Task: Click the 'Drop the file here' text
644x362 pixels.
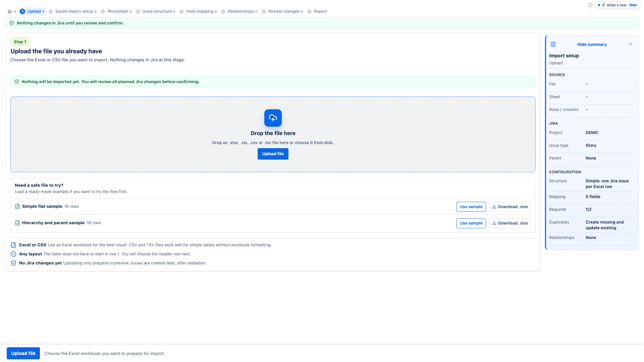Action: (273, 133)
